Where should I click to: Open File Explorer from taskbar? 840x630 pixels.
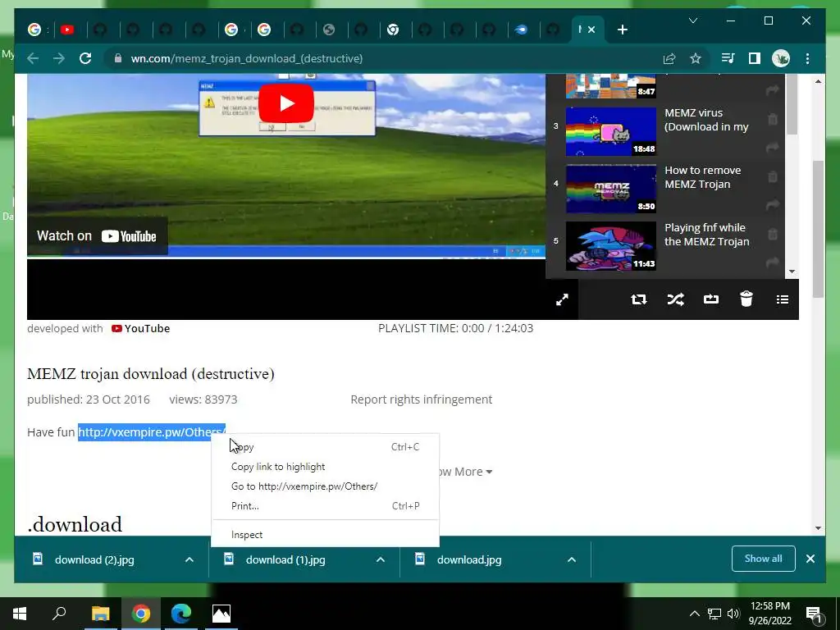point(100,614)
